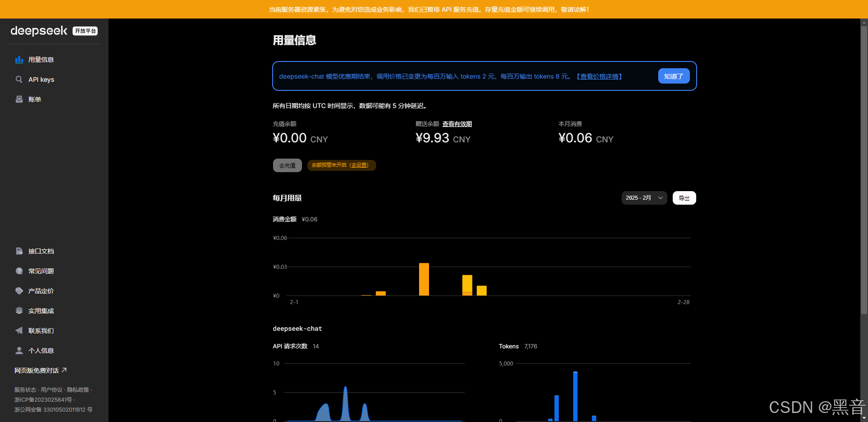
Task: Open 常见问题 from the sidebar
Action: point(54,271)
